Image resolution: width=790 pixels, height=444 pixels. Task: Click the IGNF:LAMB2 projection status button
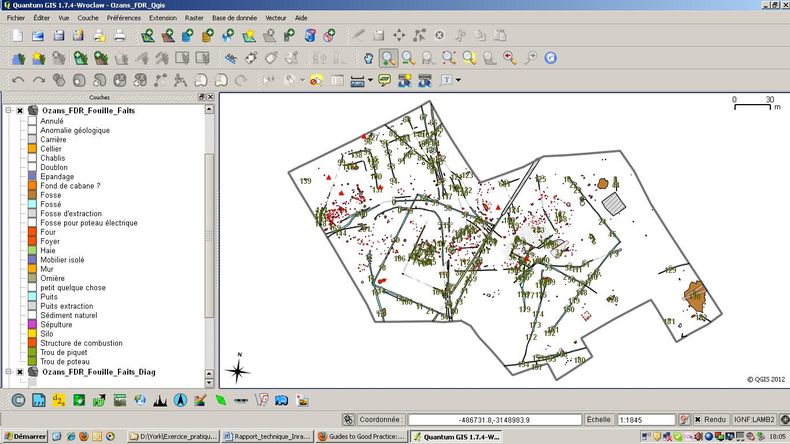(x=754, y=419)
